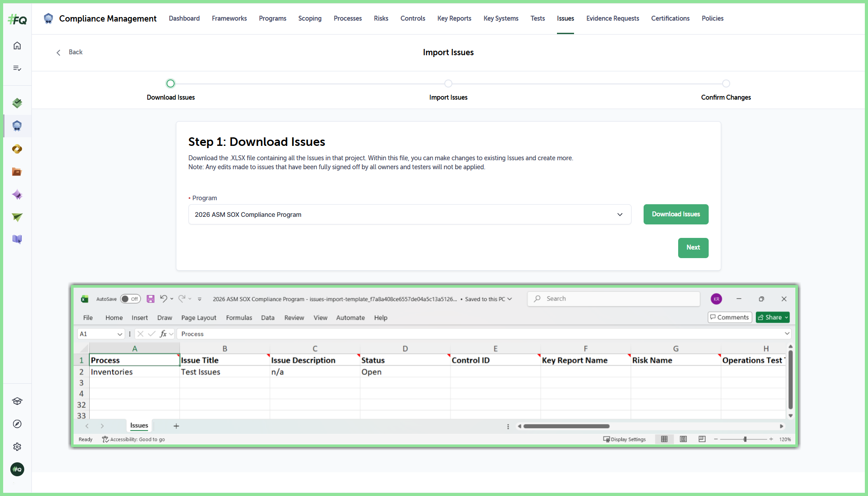Click the FQ logo at top left

click(17, 19)
